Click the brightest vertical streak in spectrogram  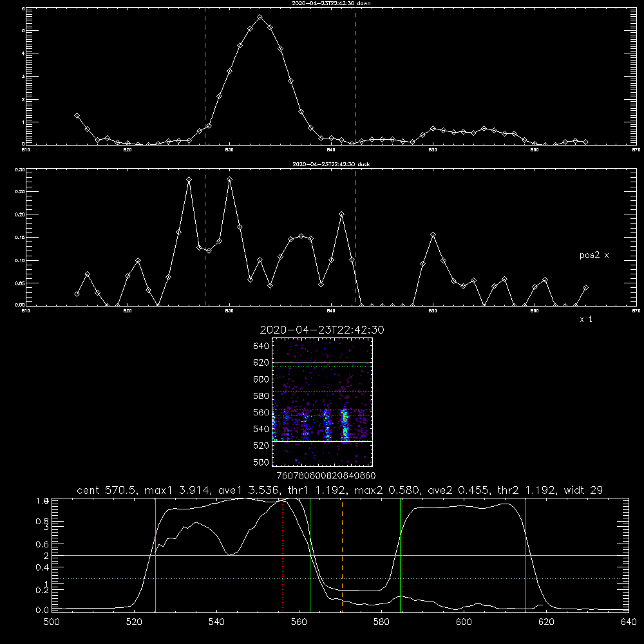[345, 425]
